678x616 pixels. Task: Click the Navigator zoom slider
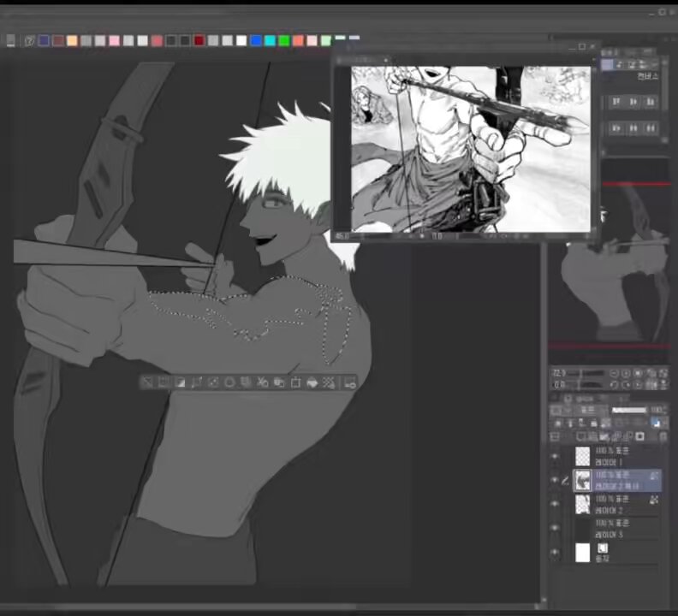point(587,373)
